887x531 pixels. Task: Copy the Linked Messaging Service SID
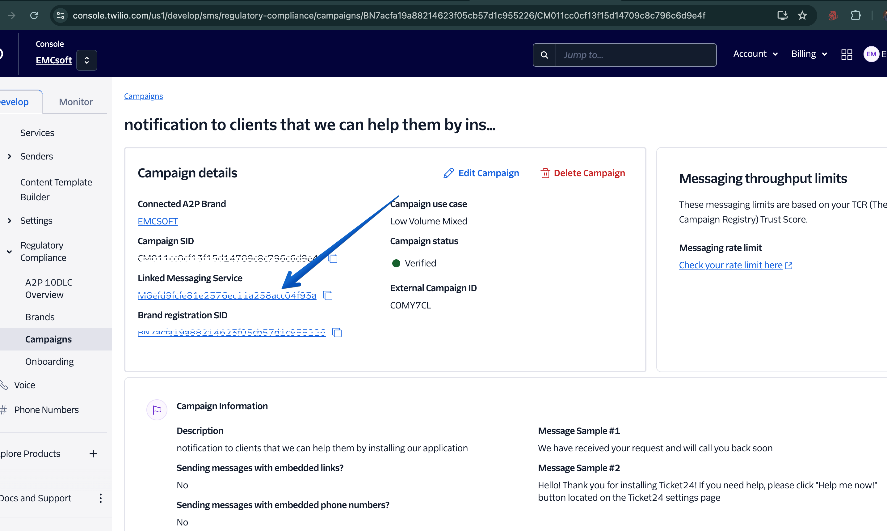click(327, 295)
